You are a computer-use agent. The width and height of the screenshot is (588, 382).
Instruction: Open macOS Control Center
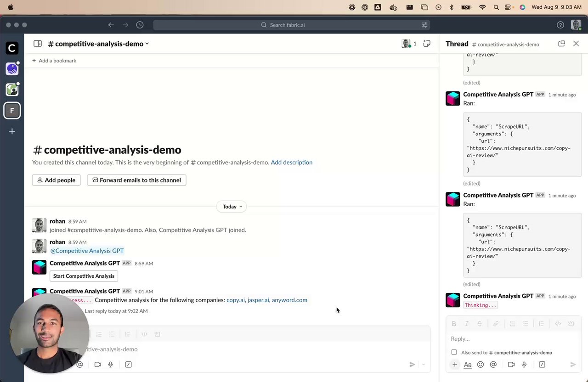click(x=508, y=7)
